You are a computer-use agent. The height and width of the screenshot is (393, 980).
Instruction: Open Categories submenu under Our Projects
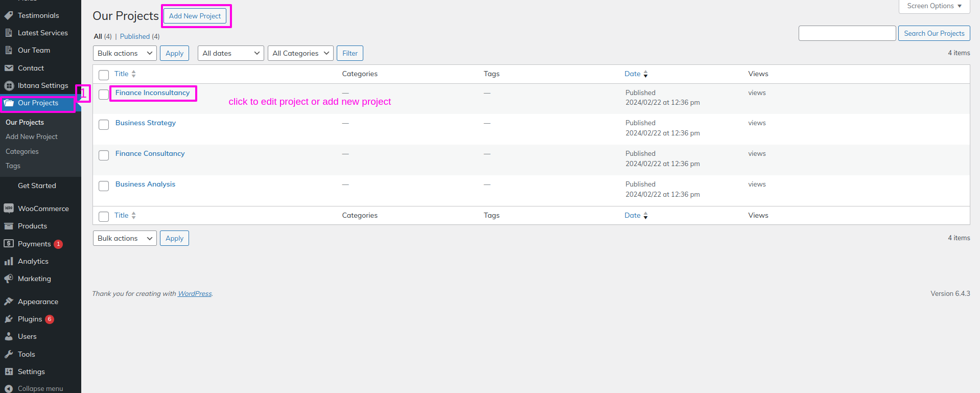[x=22, y=151]
